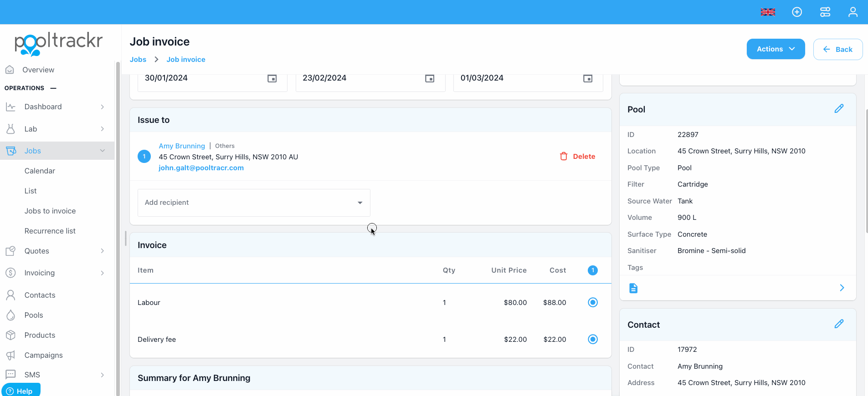Click the trash icon for Amy Brunning
Viewport: 868px width, 396px height.
click(x=564, y=156)
